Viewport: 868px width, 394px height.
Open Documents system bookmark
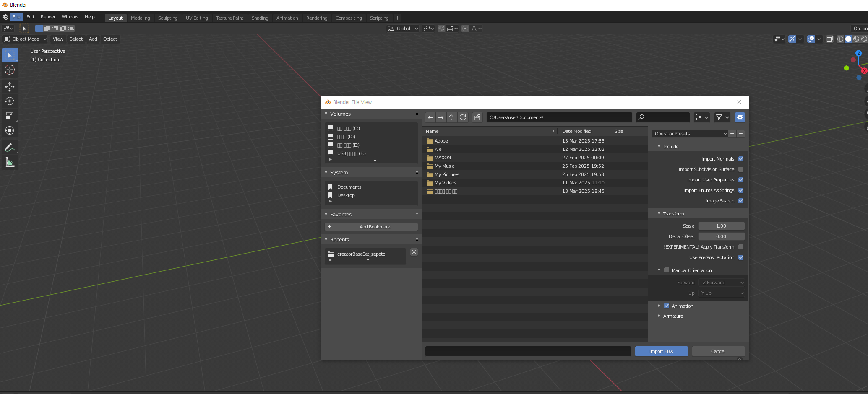point(349,187)
